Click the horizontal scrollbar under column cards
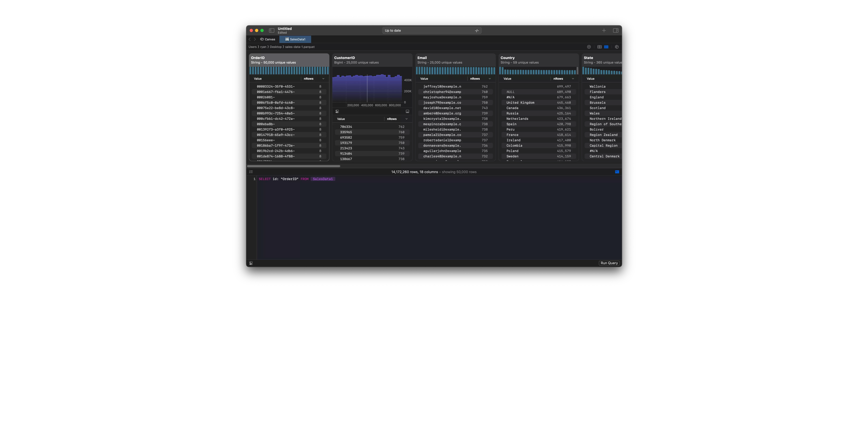 (x=293, y=166)
